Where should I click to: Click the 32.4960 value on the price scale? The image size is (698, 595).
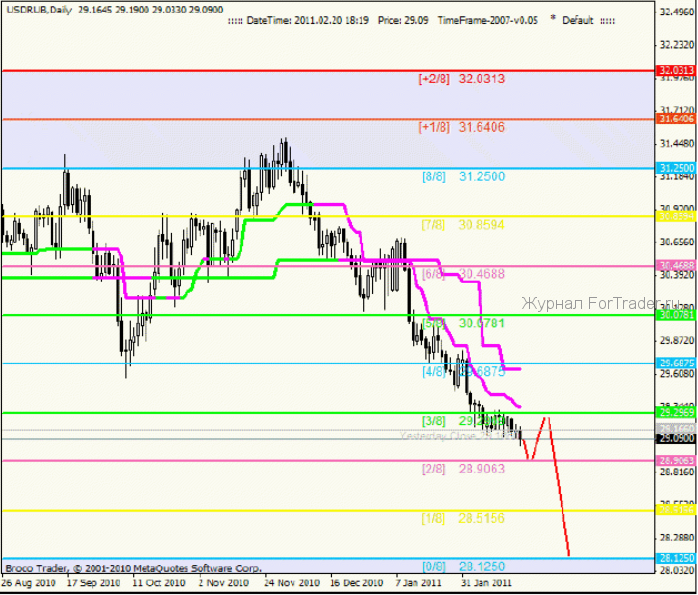[x=677, y=12]
